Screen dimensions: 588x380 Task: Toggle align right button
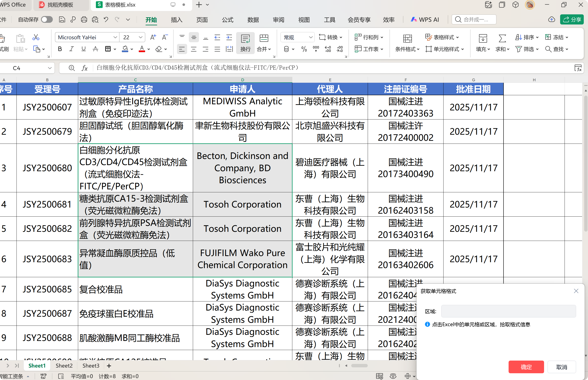(x=205, y=49)
